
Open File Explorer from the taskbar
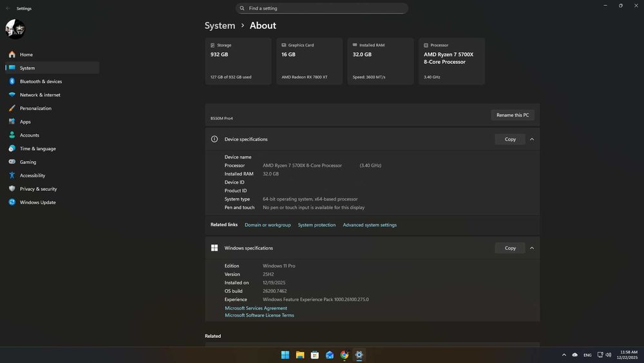(300, 355)
